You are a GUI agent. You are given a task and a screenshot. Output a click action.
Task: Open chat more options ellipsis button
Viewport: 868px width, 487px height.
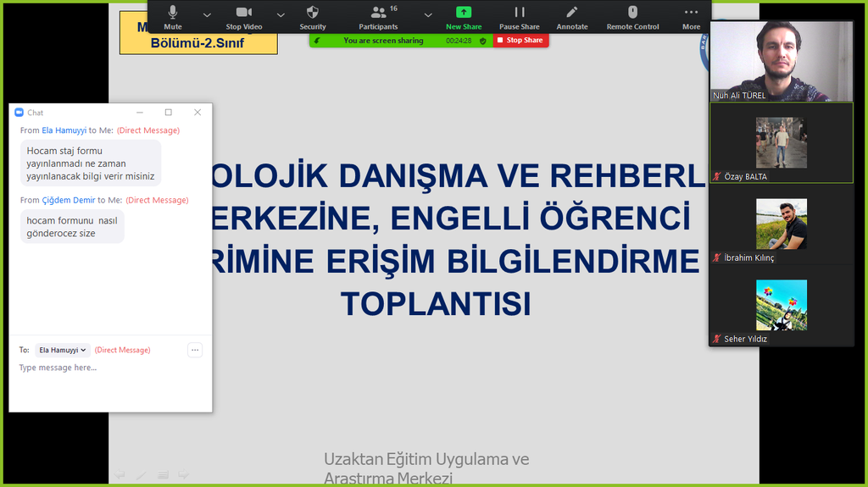pyautogui.click(x=195, y=350)
